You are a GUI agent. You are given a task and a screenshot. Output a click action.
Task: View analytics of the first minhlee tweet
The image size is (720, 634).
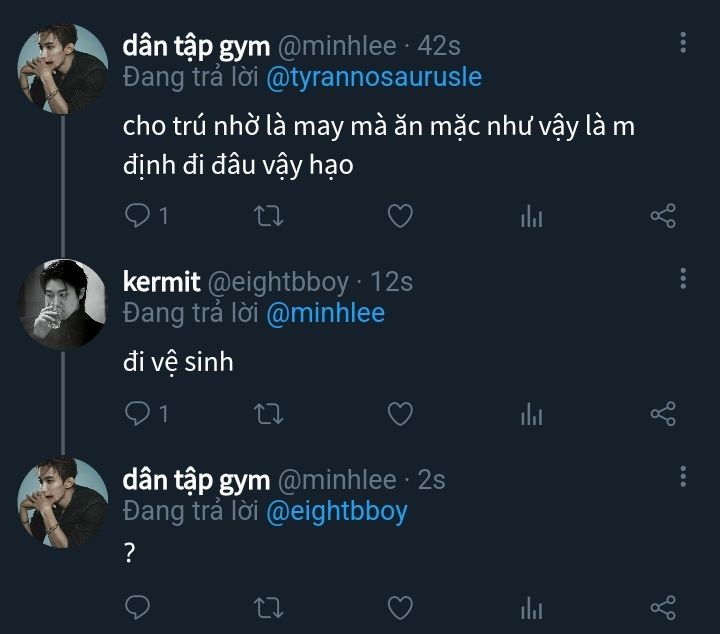(531, 215)
